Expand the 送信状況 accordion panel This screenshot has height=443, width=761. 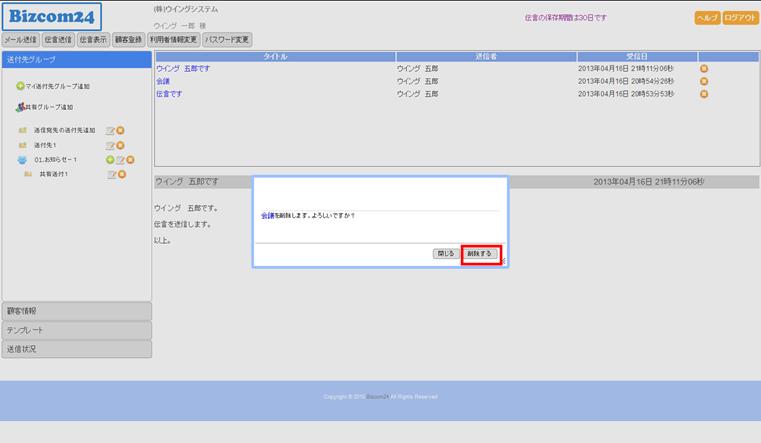pos(76,349)
